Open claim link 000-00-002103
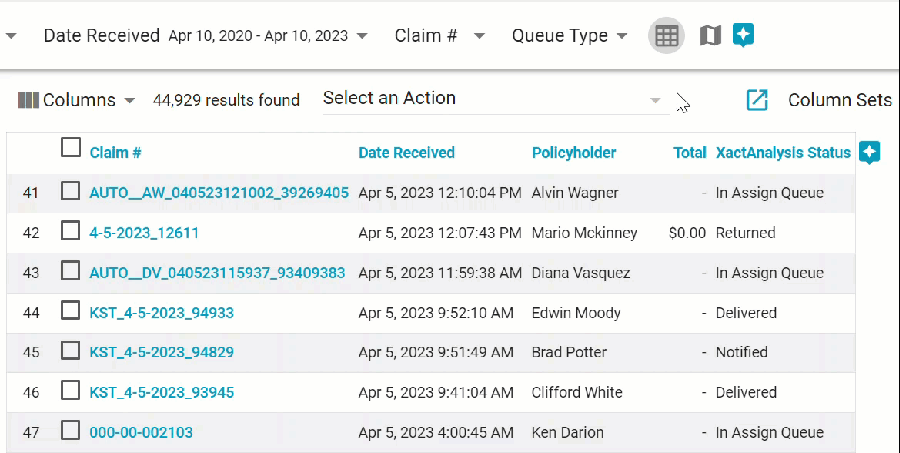Viewport: 900px width, 453px height. point(141,432)
